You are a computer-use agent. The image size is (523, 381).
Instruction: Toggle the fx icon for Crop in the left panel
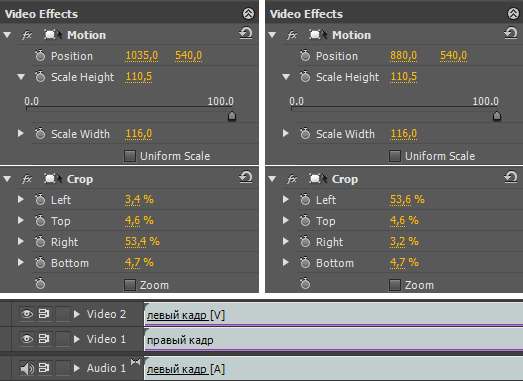[x=27, y=179]
